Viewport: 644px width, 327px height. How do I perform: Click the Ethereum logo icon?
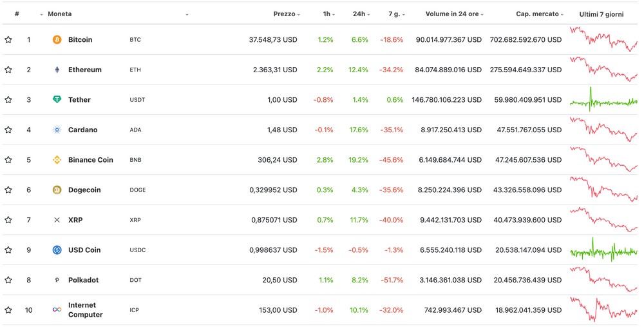[57, 70]
